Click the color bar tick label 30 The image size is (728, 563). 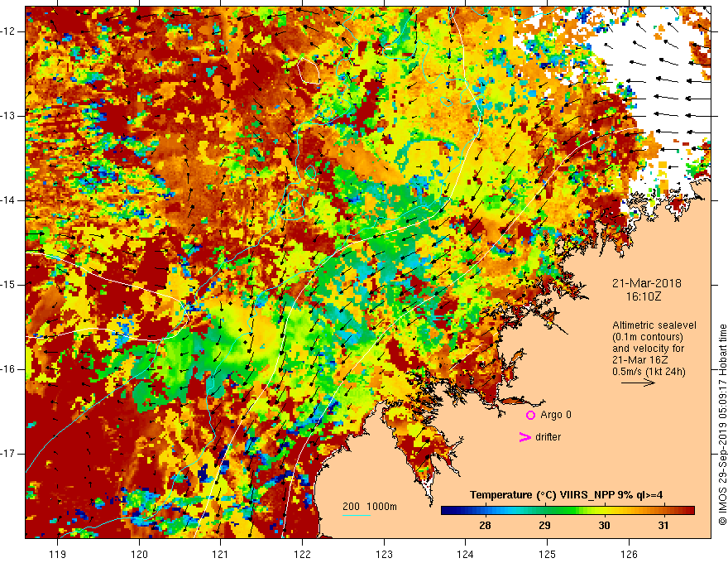(x=604, y=526)
